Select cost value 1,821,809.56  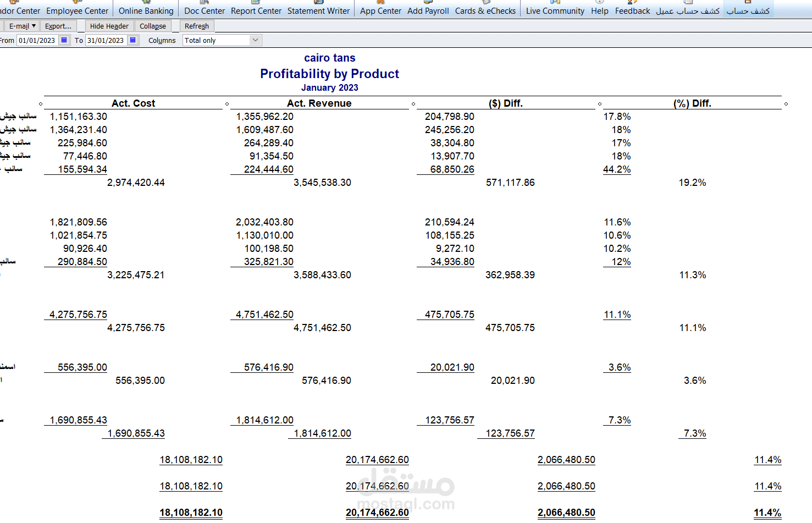(x=79, y=222)
